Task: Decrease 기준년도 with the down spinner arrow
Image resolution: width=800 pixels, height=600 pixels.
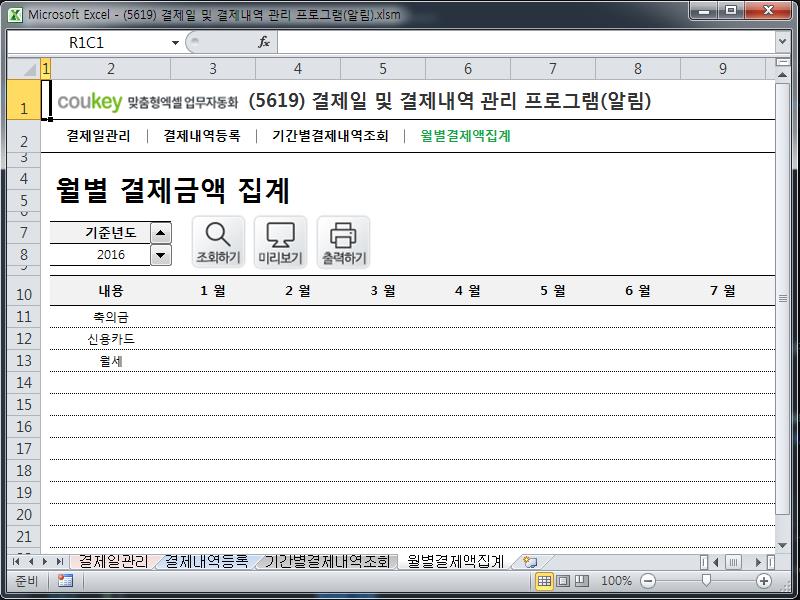Action: click(161, 255)
